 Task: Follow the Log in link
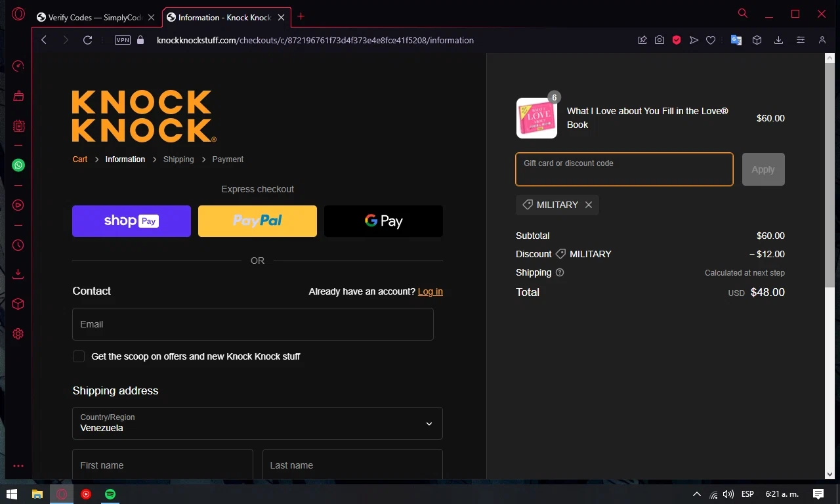click(430, 291)
